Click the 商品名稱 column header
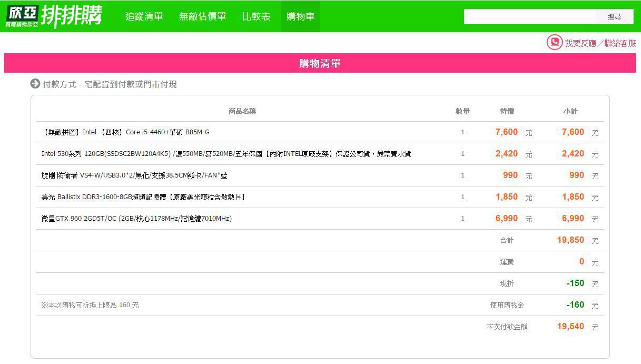This screenshot has width=641, height=364. pos(242,111)
